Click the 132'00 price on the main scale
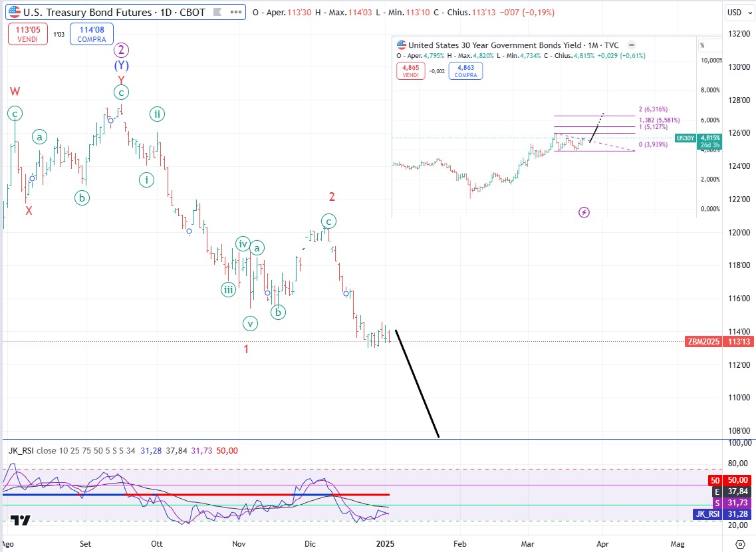 (x=739, y=34)
